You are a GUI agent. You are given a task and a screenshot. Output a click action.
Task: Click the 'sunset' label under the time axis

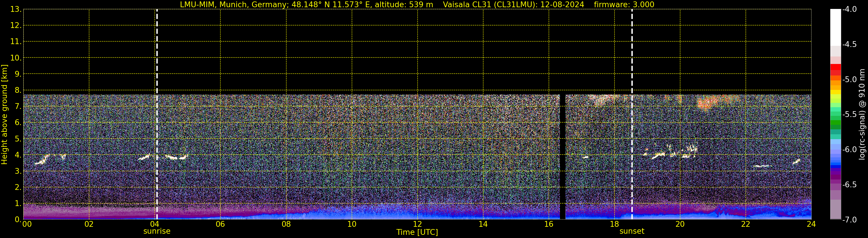[x=631, y=231]
